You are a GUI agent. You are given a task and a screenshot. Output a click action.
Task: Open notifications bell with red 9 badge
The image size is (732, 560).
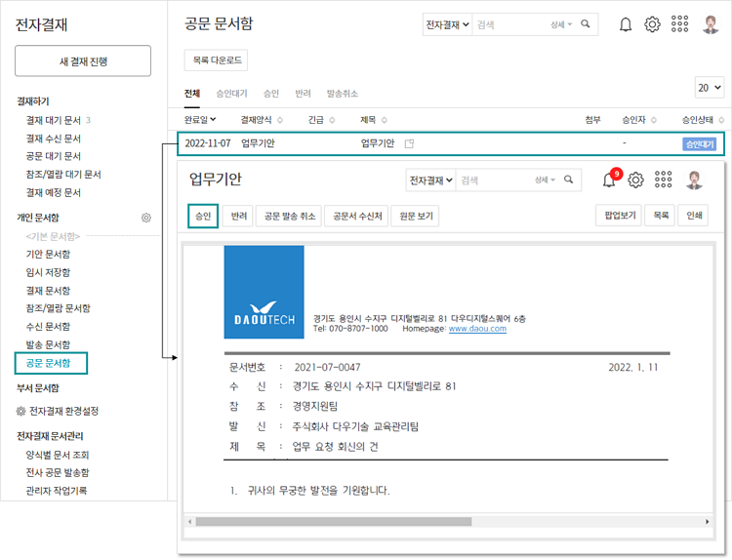pos(610,180)
